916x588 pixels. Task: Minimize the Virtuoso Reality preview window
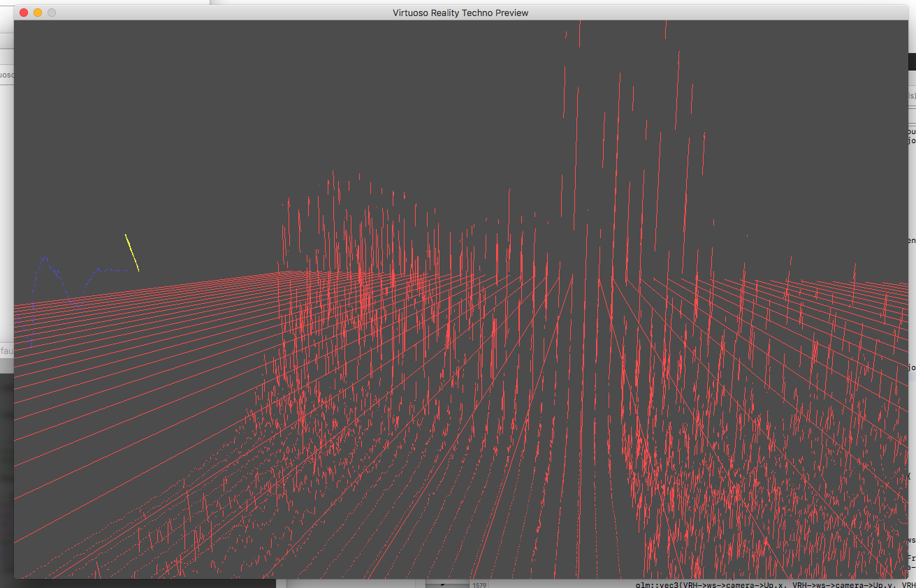pyautogui.click(x=38, y=13)
